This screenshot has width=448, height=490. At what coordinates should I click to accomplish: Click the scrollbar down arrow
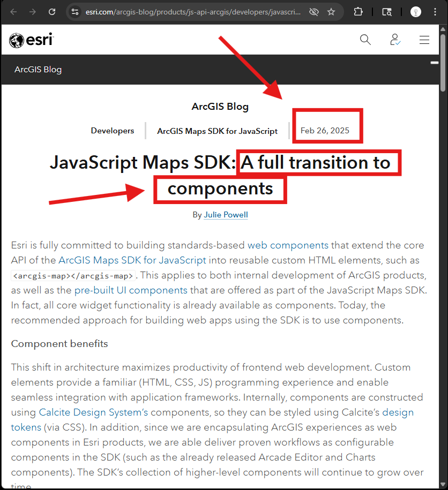click(x=443, y=485)
